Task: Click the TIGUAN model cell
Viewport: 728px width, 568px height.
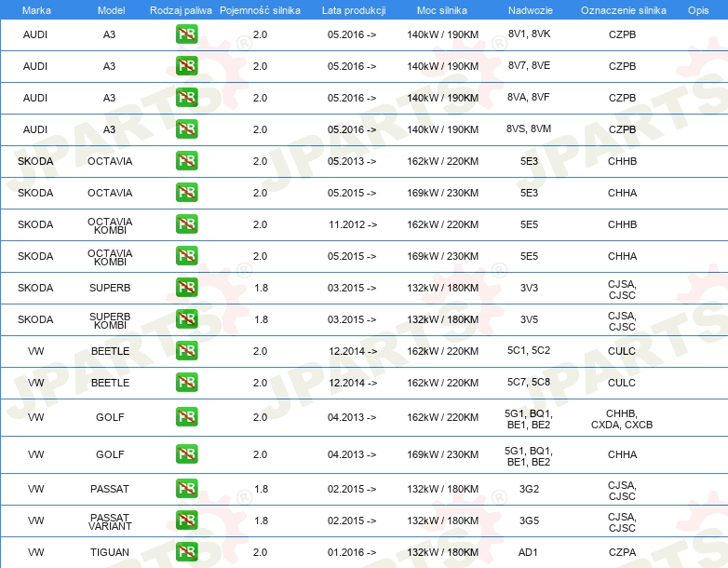Action: tap(110, 552)
